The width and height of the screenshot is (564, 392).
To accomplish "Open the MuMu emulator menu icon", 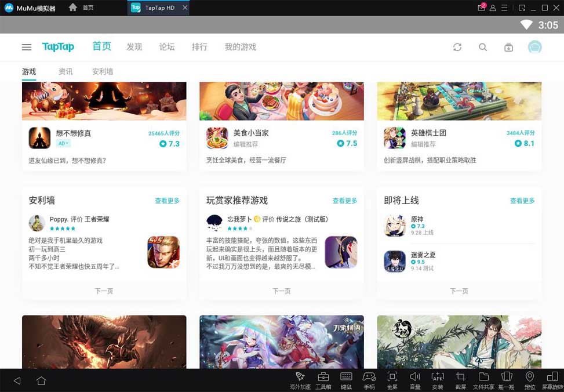I will (x=504, y=8).
